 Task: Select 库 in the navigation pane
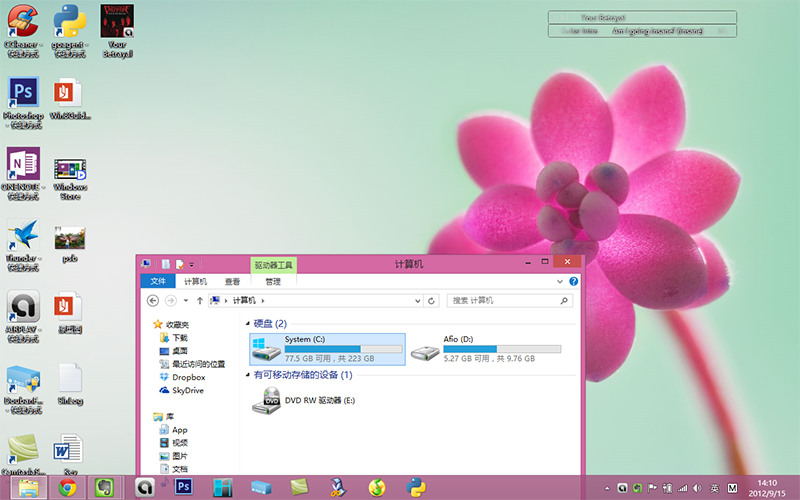click(x=163, y=417)
